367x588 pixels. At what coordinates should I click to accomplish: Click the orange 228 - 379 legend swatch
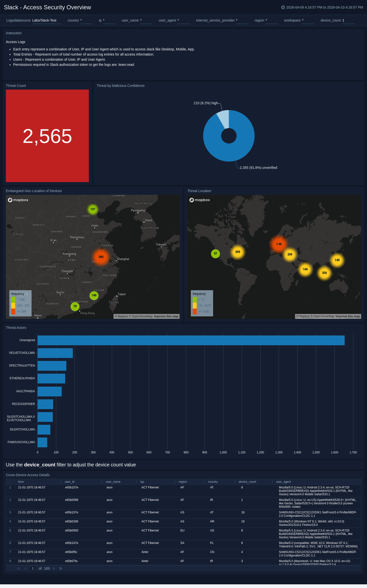13,306
